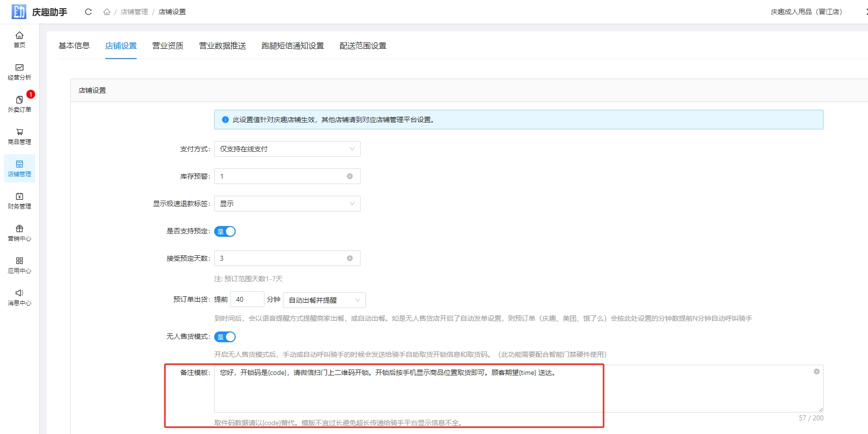Clear the 库存预警 input value
Image resolution: width=868 pixels, height=434 pixels.
[x=350, y=176]
